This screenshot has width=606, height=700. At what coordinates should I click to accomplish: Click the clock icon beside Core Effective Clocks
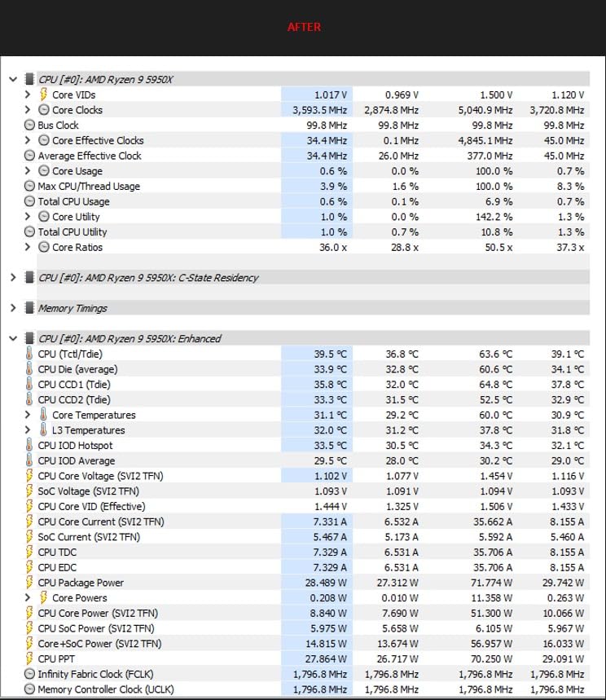(43, 140)
